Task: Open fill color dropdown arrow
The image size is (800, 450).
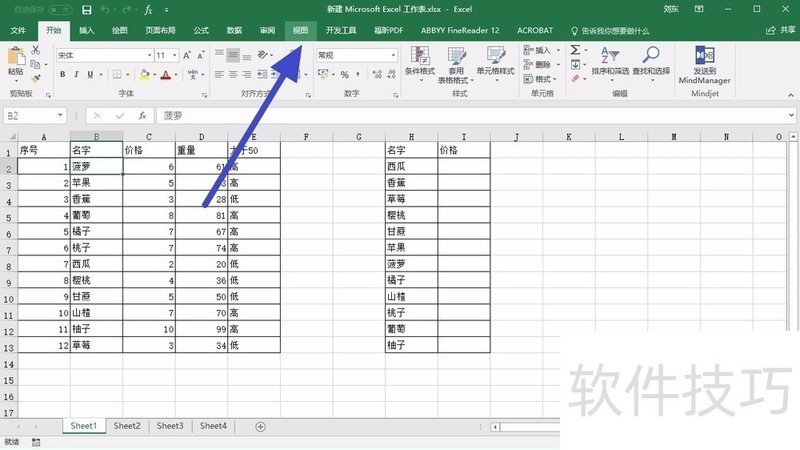Action: pyautogui.click(x=155, y=74)
